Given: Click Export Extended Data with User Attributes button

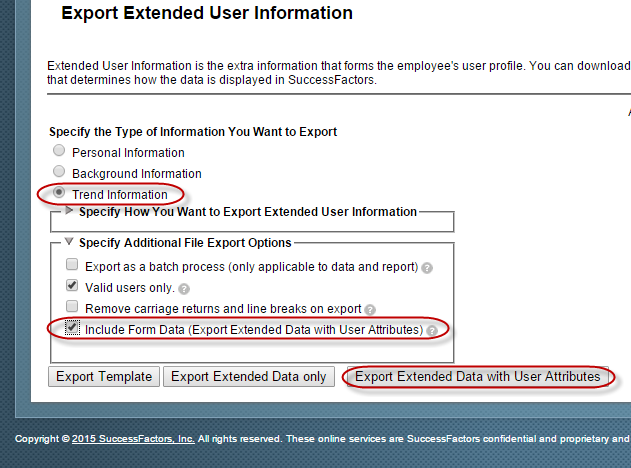Looking at the screenshot, I should 478,377.
